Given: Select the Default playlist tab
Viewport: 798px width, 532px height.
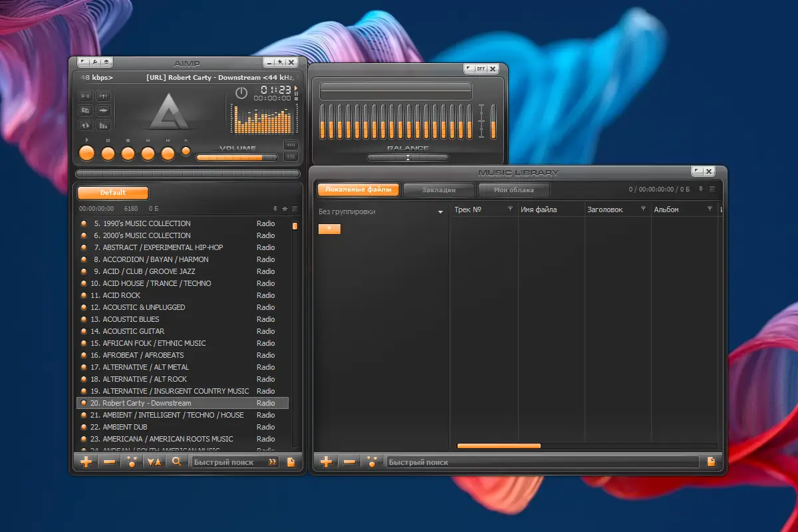Looking at the screenshot, I should pos(113,193).
